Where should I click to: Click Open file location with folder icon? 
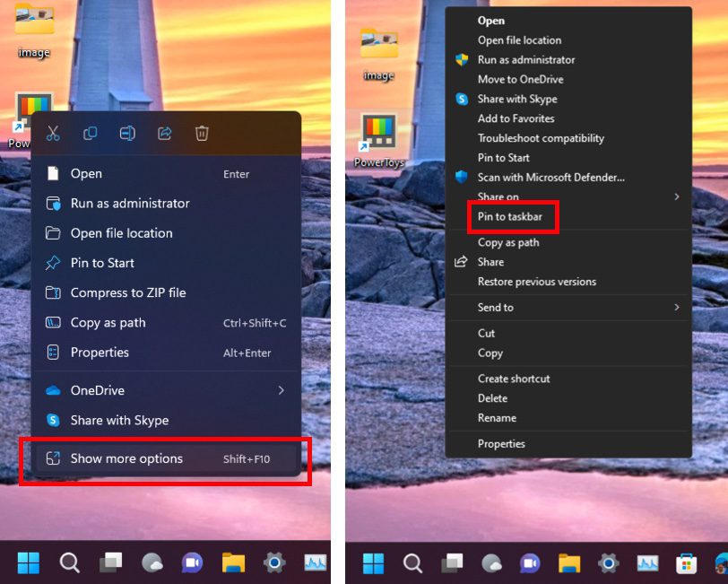click(x=121, y=233)
